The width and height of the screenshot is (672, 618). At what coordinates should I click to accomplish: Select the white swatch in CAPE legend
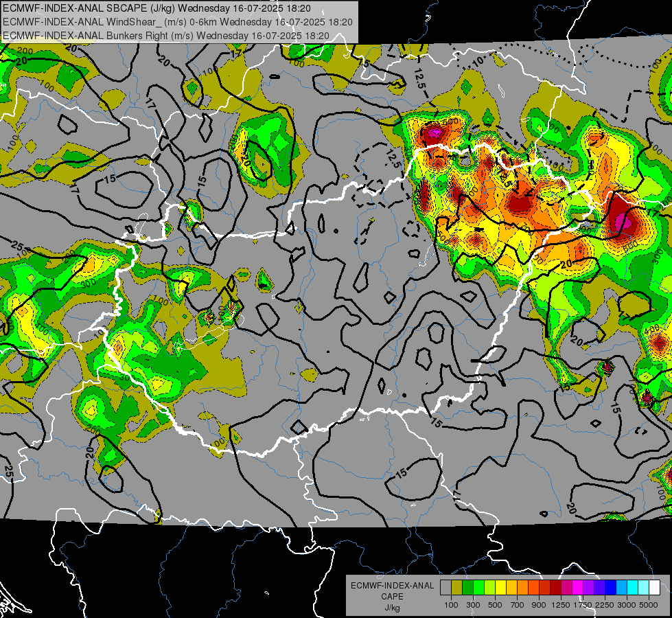654,587
